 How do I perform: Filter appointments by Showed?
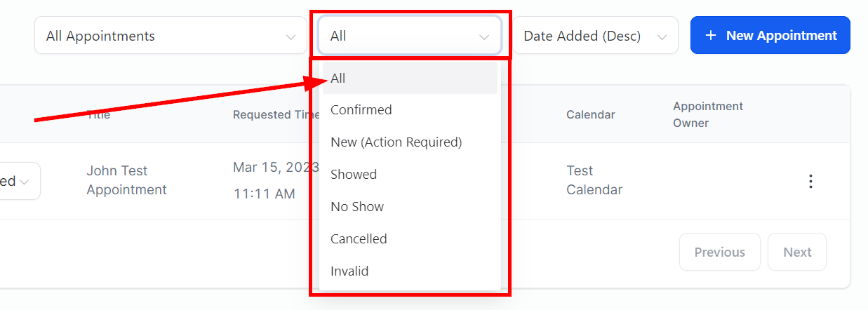pos(354,175)
